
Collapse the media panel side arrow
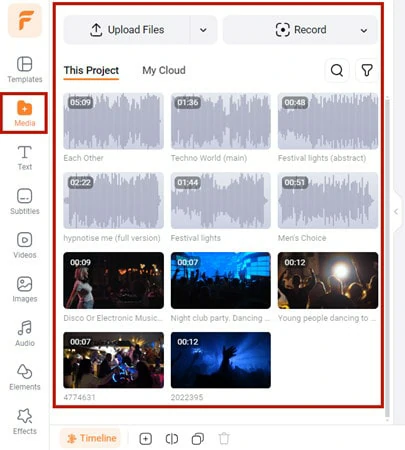pyautogui.click(x=396, y=211)
